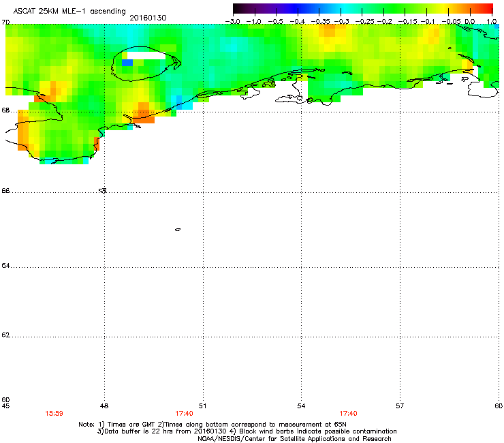This screenshot has width=504, height=443.
Task: Click the "0.0" color scale label
Action: [x=470, y=22]
